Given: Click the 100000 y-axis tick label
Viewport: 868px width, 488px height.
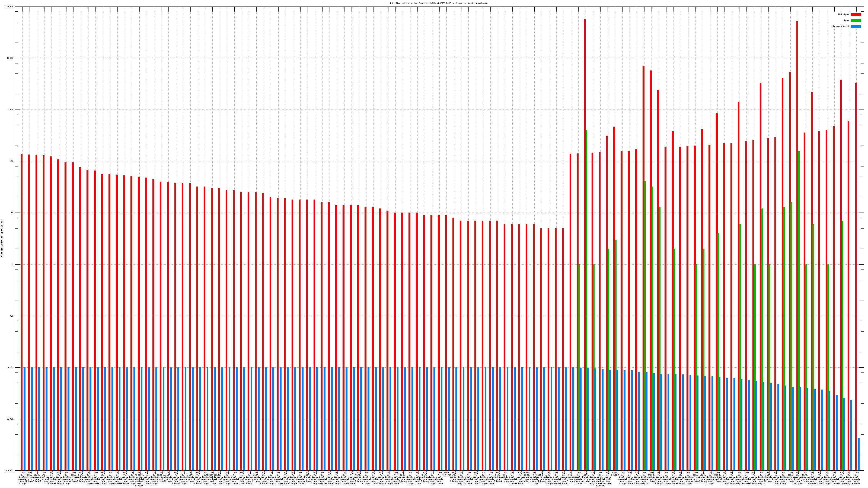Looking at the screenshot, I should click(10, 7).
